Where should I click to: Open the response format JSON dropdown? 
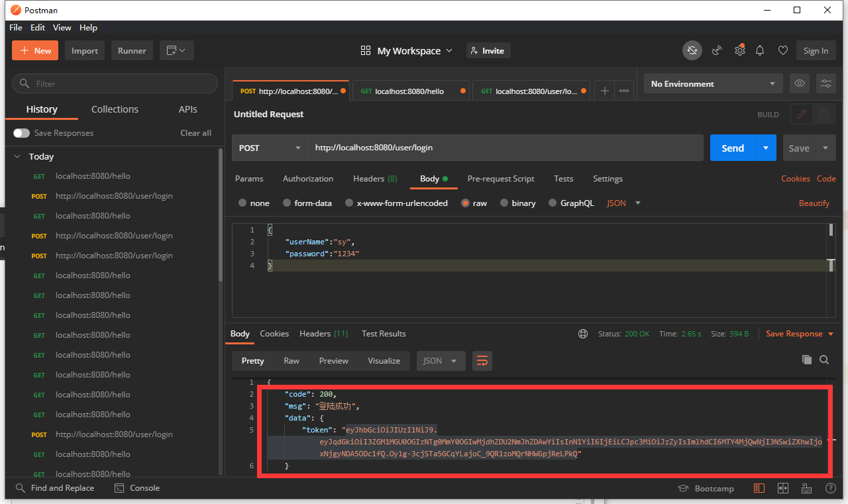[441, 361]
